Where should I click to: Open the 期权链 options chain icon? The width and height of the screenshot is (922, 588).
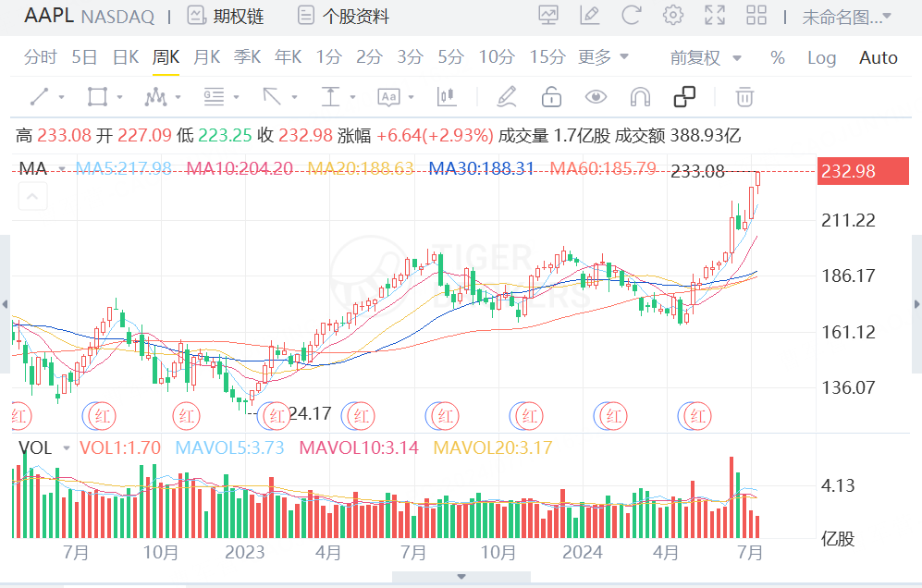tap(196, 16)
